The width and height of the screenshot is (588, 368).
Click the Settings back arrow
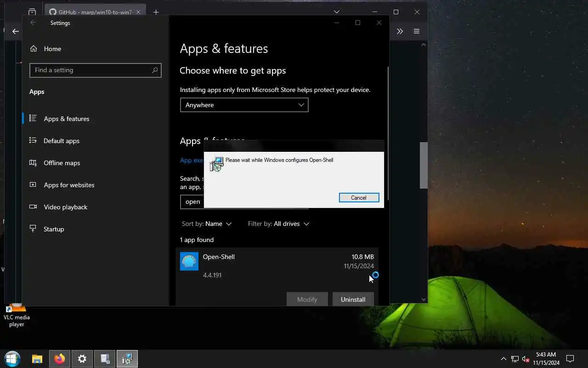(x=33, y=23)
